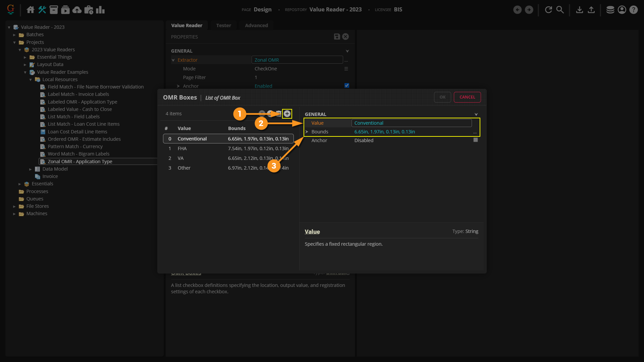
Task: Collapse the GENERAL section in dialog
Action: [476, 114]
